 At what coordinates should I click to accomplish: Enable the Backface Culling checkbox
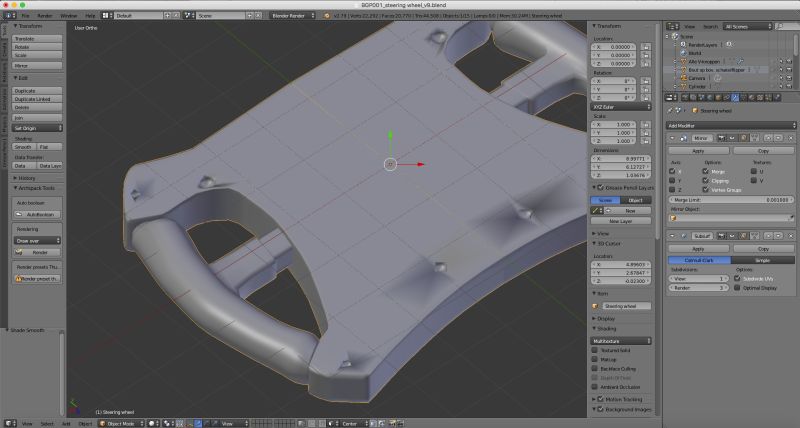[x=595, y=368]
